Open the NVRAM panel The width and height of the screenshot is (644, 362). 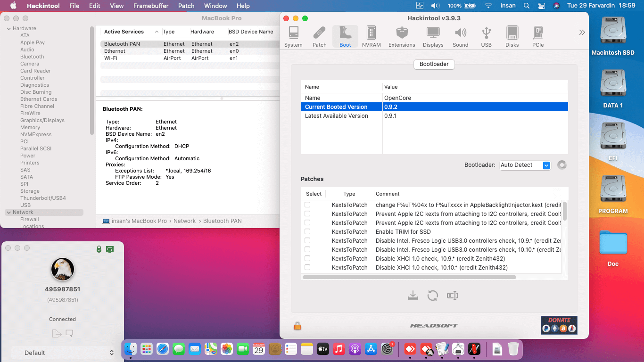click(372, 36)
